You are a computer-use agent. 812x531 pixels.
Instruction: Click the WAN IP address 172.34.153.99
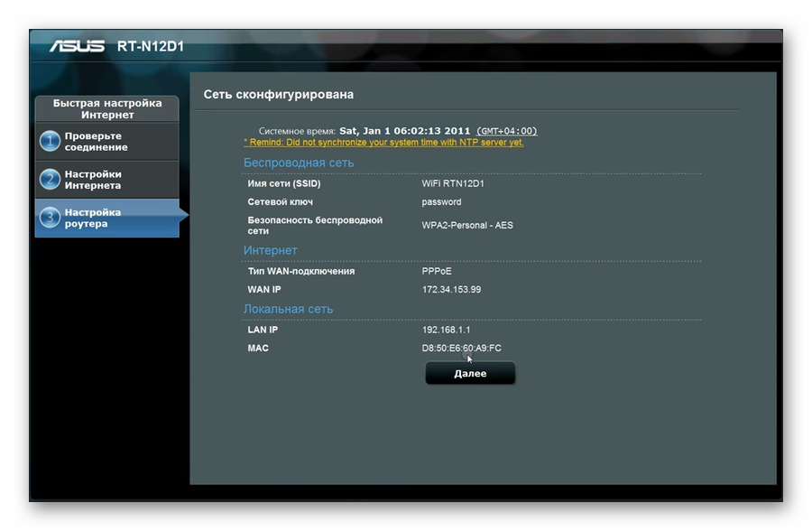click(451, 290)
